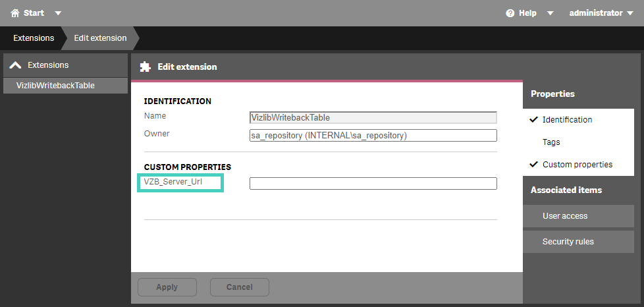Go to Extensions breadcrumb

click(x=34, y=38)
